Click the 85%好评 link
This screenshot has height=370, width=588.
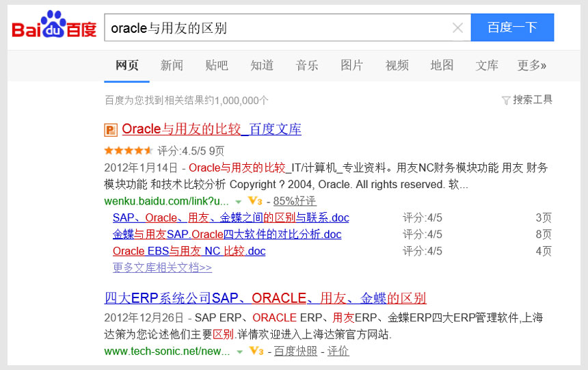295,201
